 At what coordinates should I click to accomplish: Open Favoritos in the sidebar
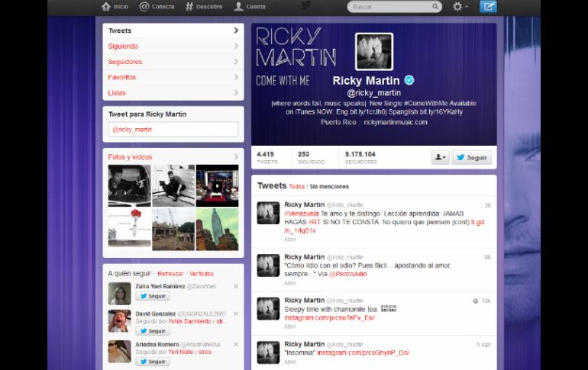[173, 77]
